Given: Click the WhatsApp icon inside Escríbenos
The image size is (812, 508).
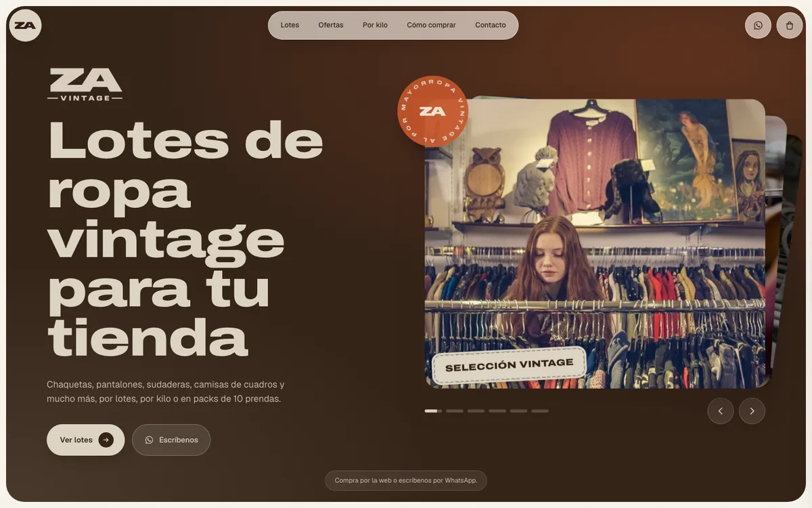Looking at the screenshot, I should 150,440.
